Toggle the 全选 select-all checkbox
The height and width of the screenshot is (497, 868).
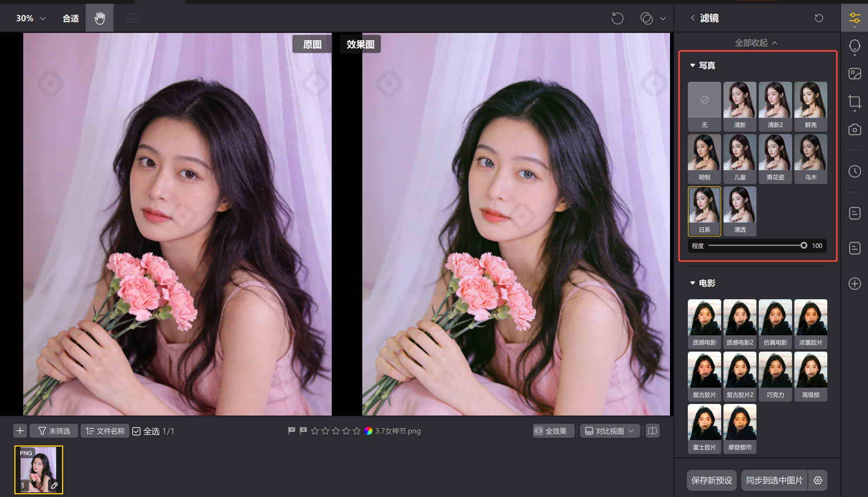tap(136, 431)
